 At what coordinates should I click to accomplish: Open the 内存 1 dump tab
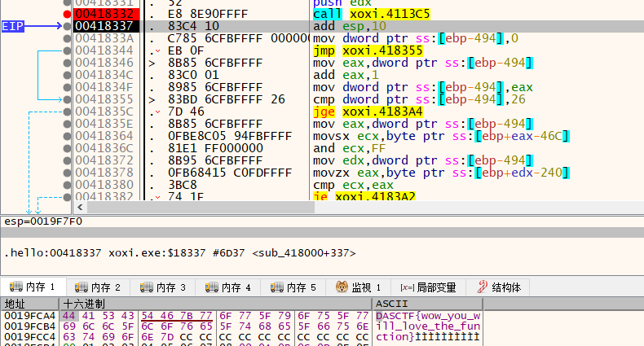pyautogui.click(x=33, y=287)
